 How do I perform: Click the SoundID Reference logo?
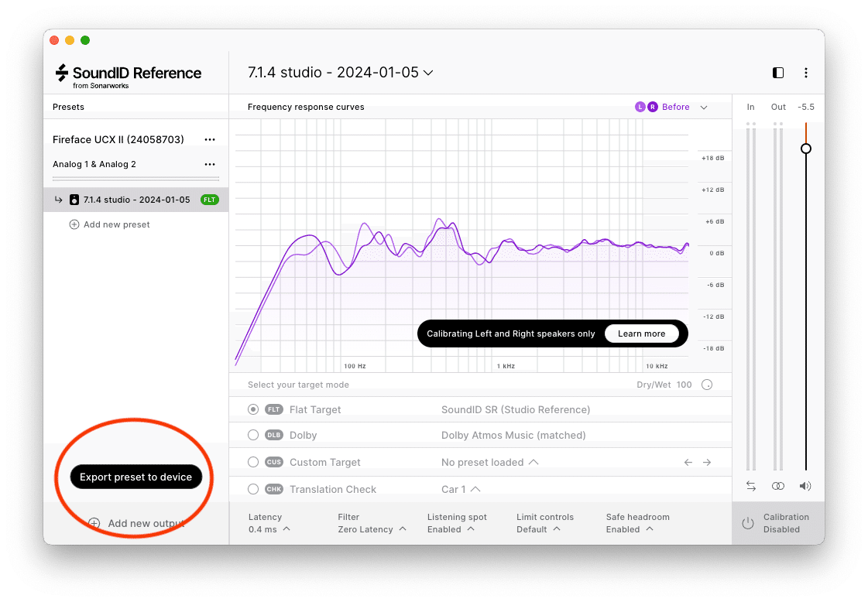click(129, 76)
